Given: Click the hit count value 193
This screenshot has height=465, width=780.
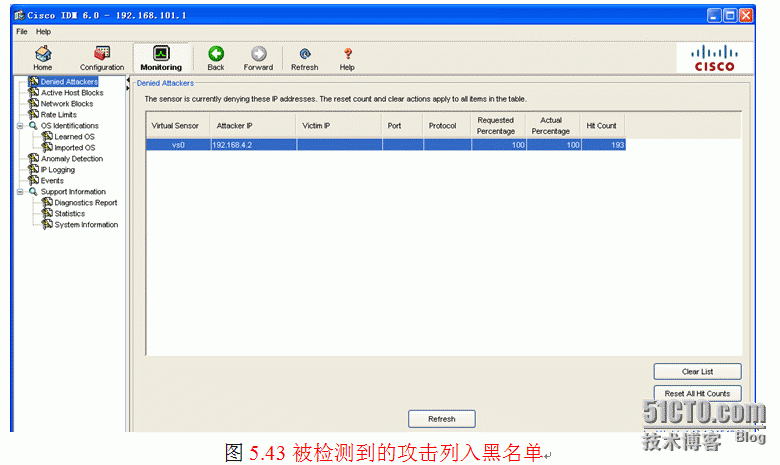Looking at the screenshot, I should click(x=603, y=145).
